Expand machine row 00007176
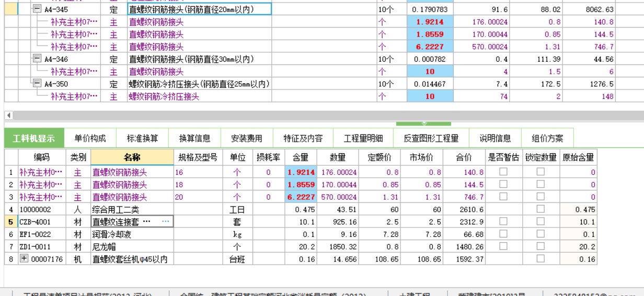This screenshot has height=296, width=644. (24, 258)
